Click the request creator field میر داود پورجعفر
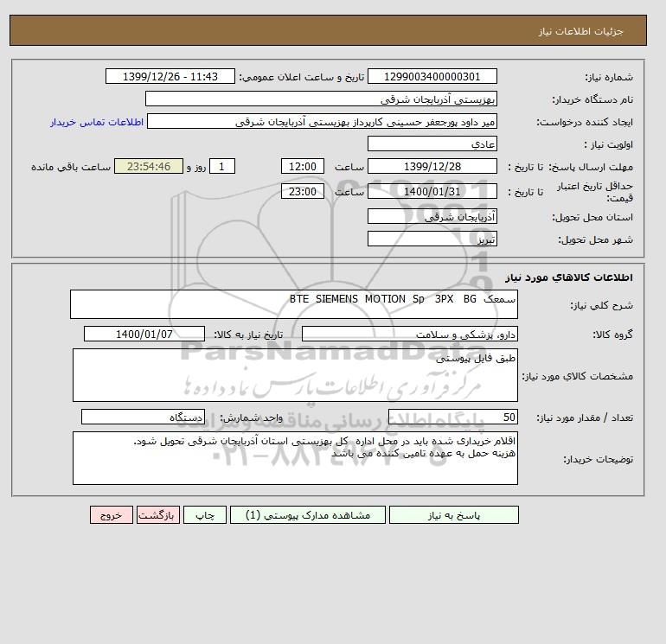This screenshot has height=644, width=666. pyautogui.click(x=322, y=121)
